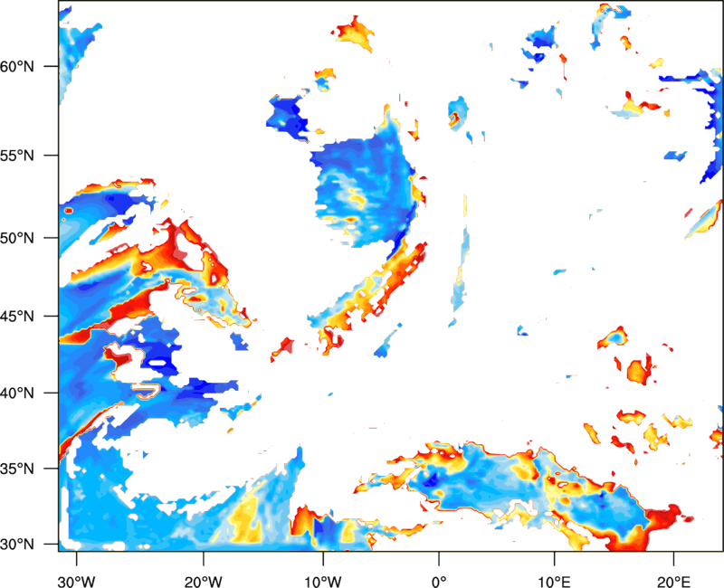This screenshot has height=588, width=724.
Task: Click the 10°W longitude label
Action: point(323,582)
